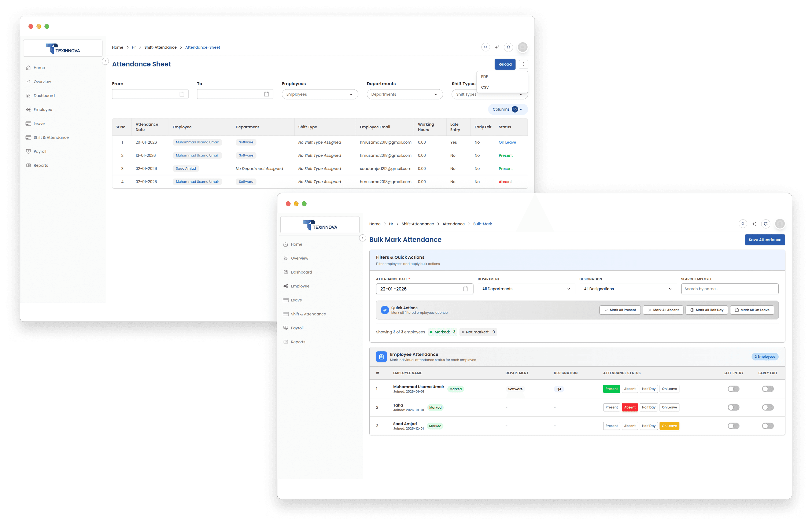Choose CSV from the export menu

click(x=485, y=87)
